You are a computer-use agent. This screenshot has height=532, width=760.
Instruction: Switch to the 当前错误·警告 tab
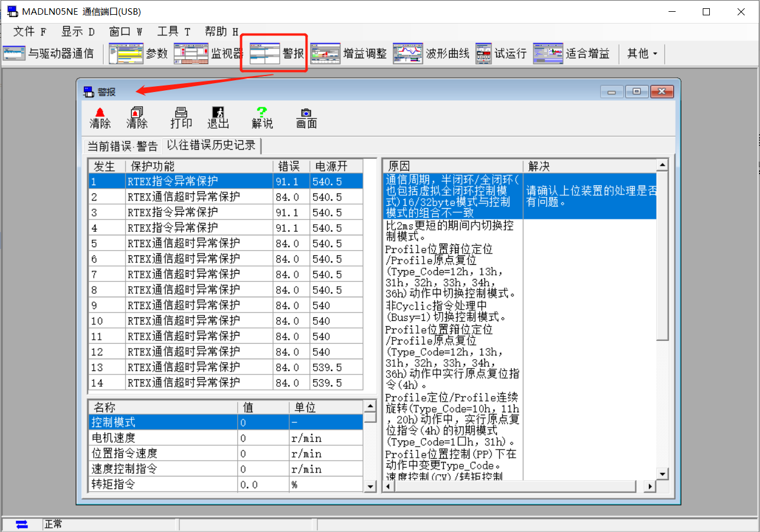123,146
